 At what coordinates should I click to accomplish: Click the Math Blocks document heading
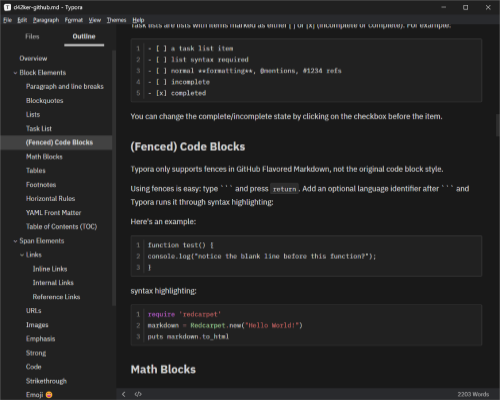pyautogui.click(x=163, y=369)
